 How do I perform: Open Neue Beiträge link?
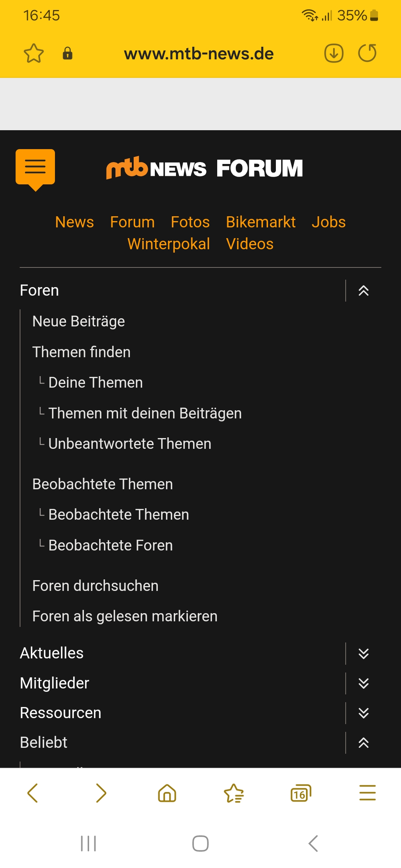point(79,321)
